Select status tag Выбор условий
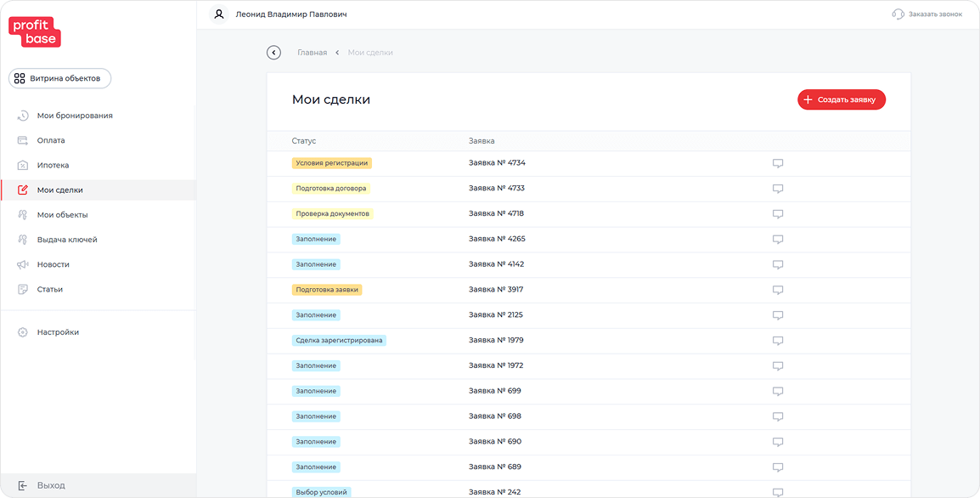This screenshot has width=980, height=498. [322, 492]
